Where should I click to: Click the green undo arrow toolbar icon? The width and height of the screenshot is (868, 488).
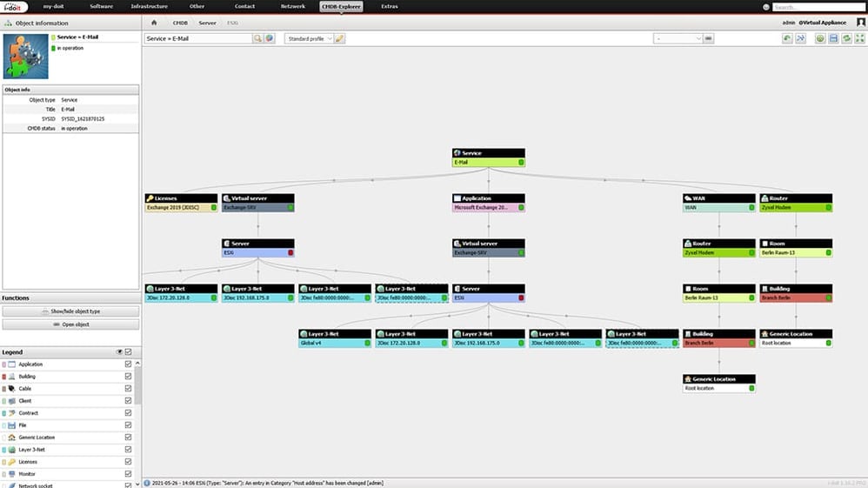787,38
